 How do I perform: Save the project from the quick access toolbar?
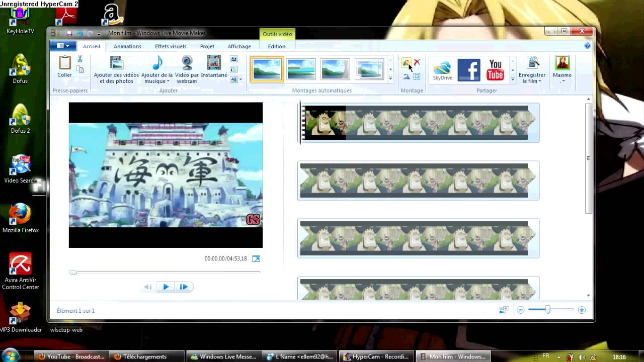pyautogui.click(x=69, y=33)
